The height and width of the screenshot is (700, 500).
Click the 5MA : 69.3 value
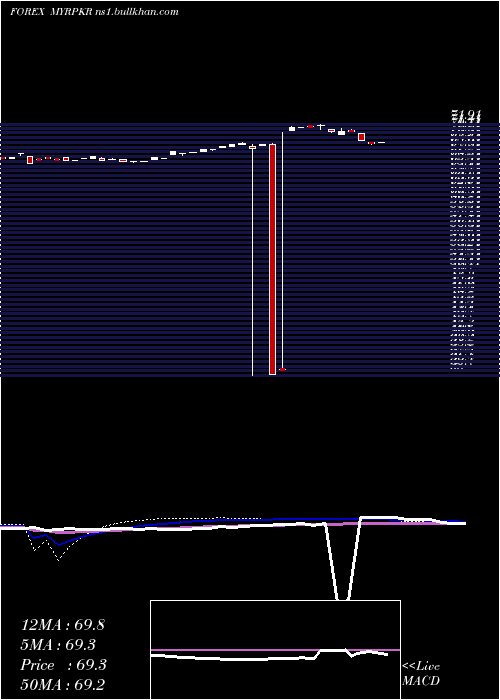(x=58, y=645)
